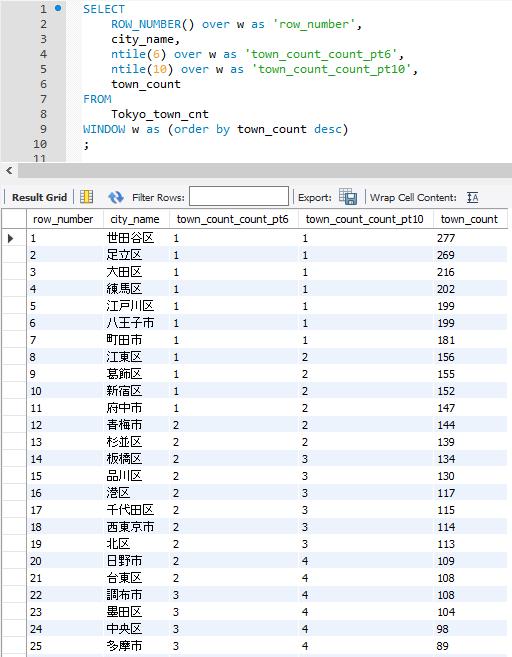The height and width of the screenshot is (657, 512).
Task: Click the town_count_count_pt6 column header
Action: click(233, 219)
